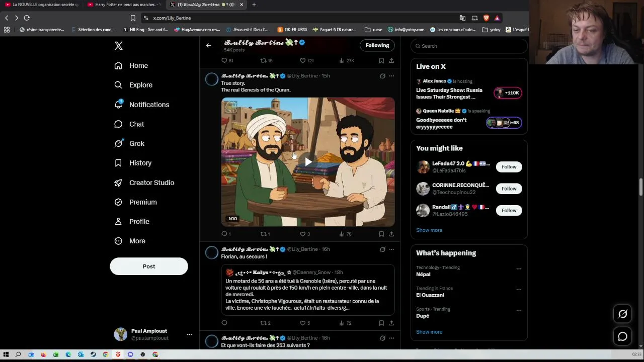Show more suggested accounts under You might like
The height and width of the screenshot is (362, 644).
point(429,230)
